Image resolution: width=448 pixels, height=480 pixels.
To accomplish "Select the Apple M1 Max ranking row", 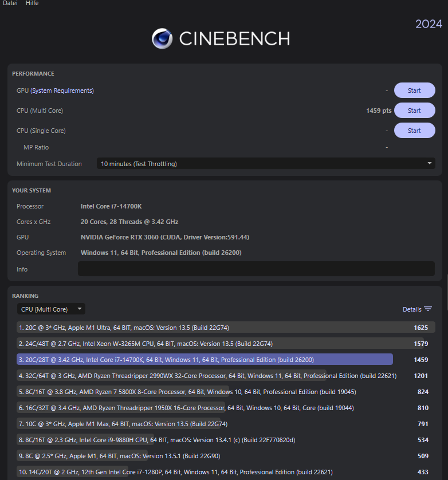I will tap(226, 424).
